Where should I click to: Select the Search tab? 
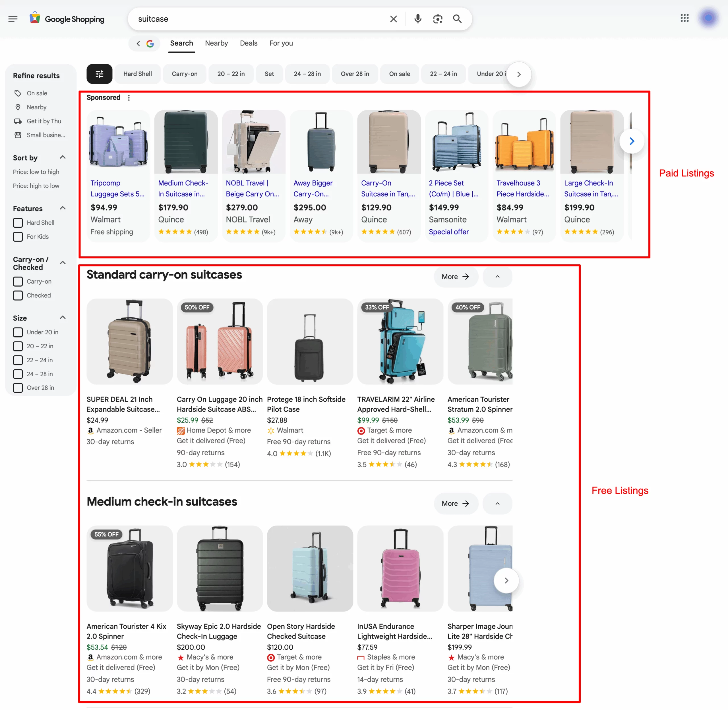(181, 43)
